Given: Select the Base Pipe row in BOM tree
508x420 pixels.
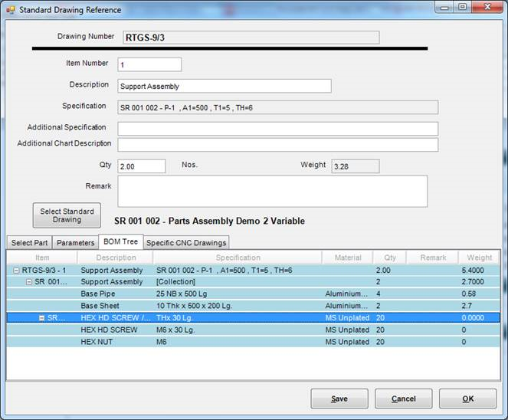Looking at the screenshot, I should (x=100, y=294).
